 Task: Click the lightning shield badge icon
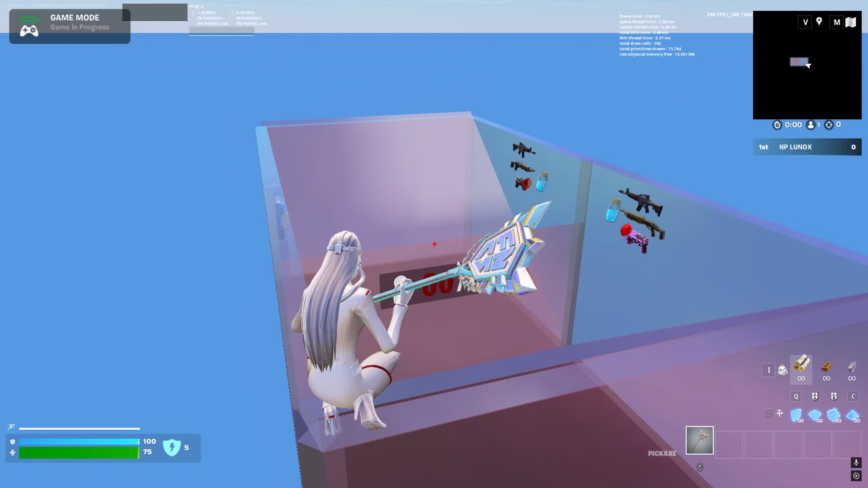click(x=172, y=447)
